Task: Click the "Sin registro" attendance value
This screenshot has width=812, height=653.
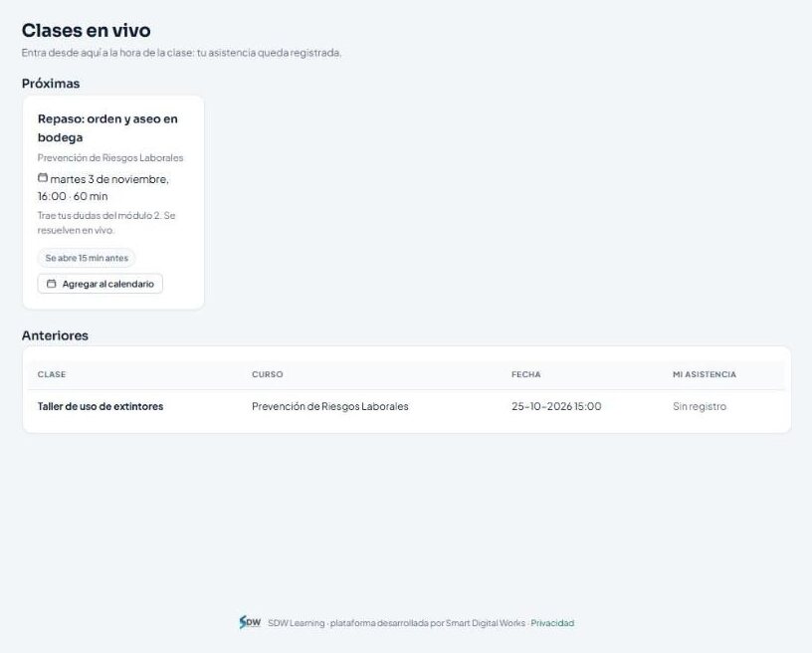Action: (x=700, y=406)
